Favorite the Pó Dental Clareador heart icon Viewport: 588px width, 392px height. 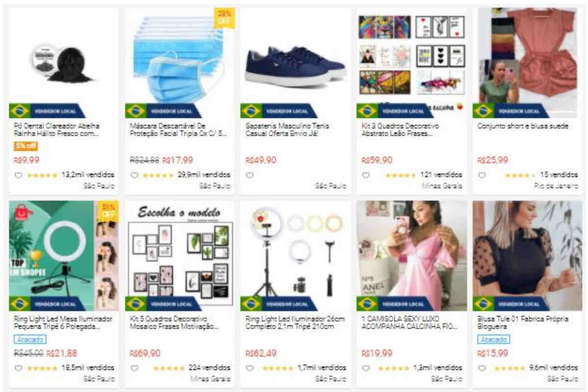tap(18, 175)
